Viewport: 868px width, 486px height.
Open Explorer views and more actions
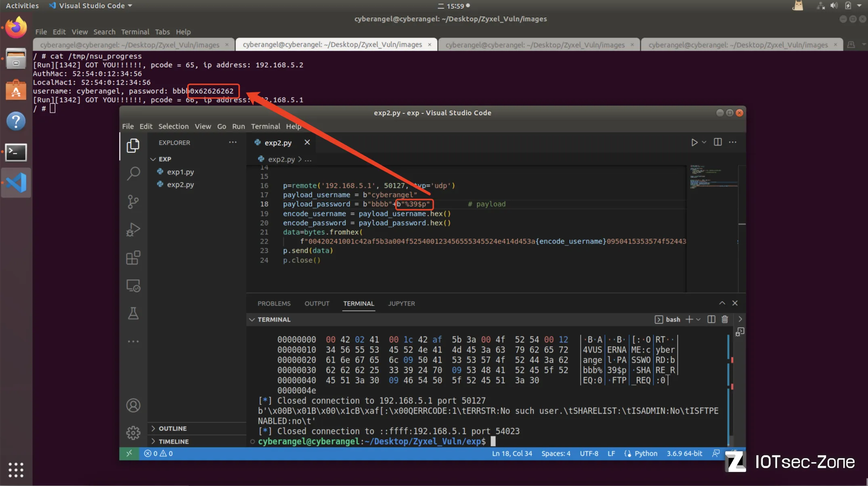coord(233,142)
